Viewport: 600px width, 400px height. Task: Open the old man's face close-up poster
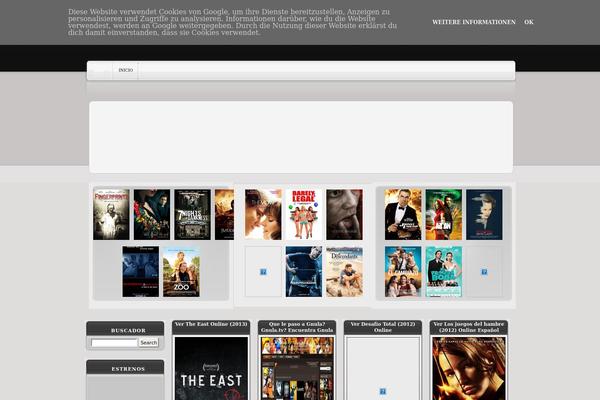344,215
